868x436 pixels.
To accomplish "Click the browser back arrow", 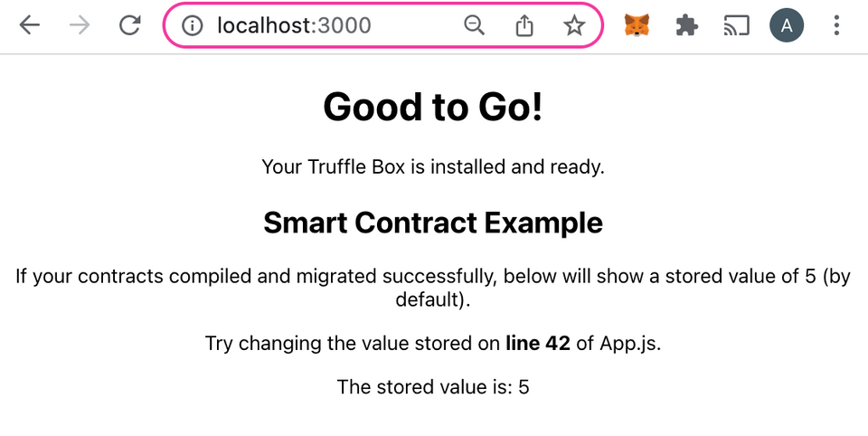I will point(30,25).
